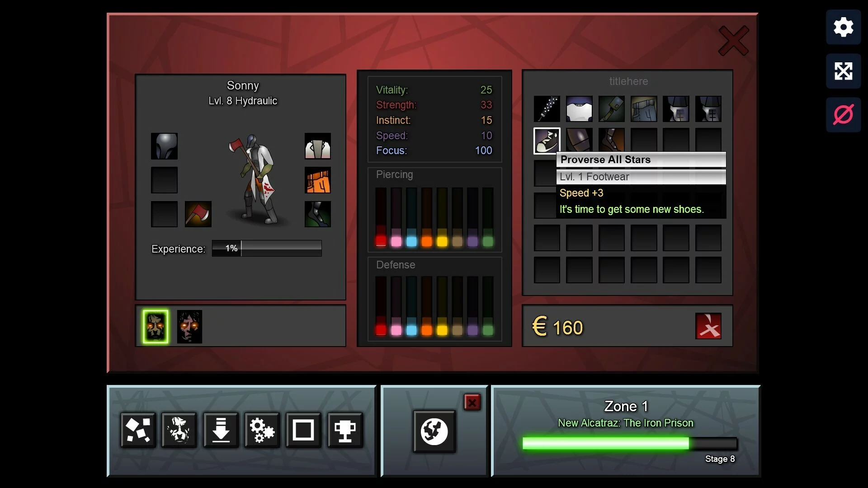Open the settings gear in the sidebar
This screenshot has width=868, height=488.
point(843,27)
